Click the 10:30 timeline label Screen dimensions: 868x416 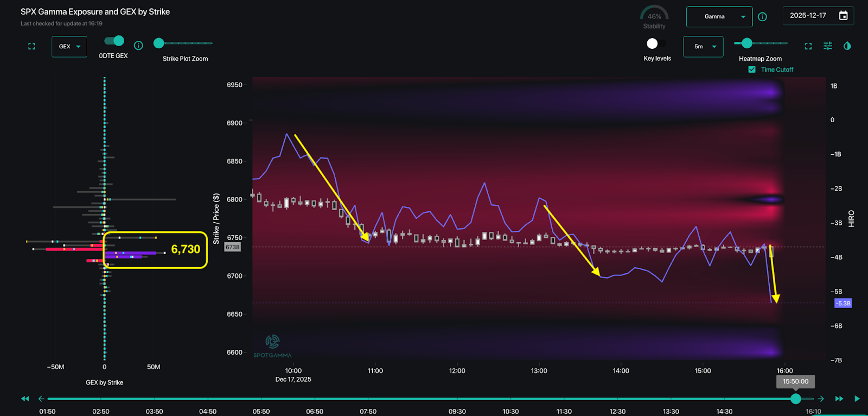pos(510,412)
